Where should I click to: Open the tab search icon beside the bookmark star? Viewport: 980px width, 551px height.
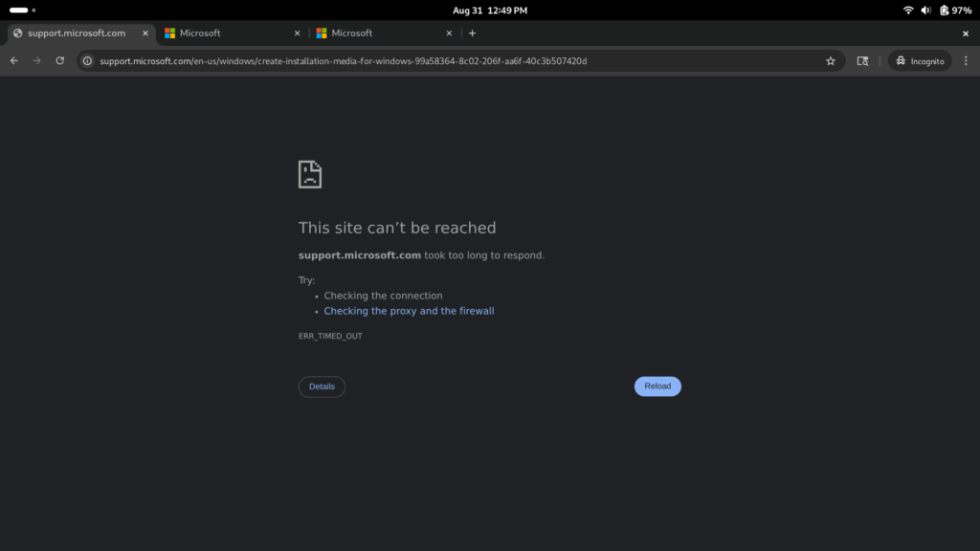coord(862,60)
